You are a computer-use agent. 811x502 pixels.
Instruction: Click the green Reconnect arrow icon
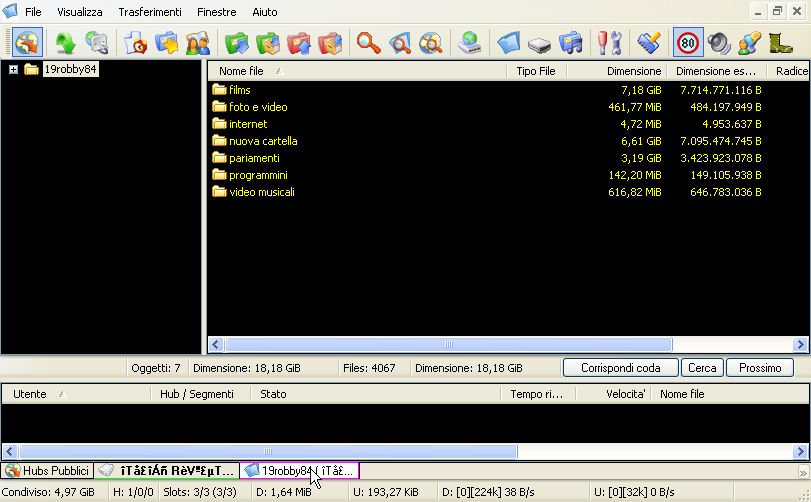click(66, 43)
